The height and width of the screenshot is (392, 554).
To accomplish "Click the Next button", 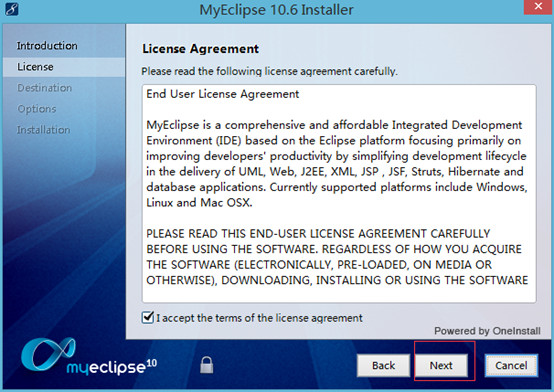I will (441, 365).
